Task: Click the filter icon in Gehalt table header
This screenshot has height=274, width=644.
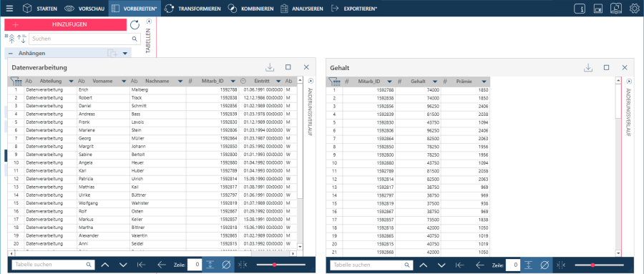Action: 334,82
